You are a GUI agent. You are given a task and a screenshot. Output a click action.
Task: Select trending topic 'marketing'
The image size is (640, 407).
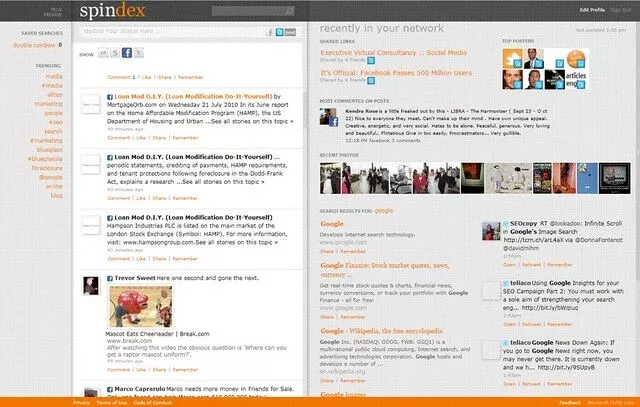(48, 104)
